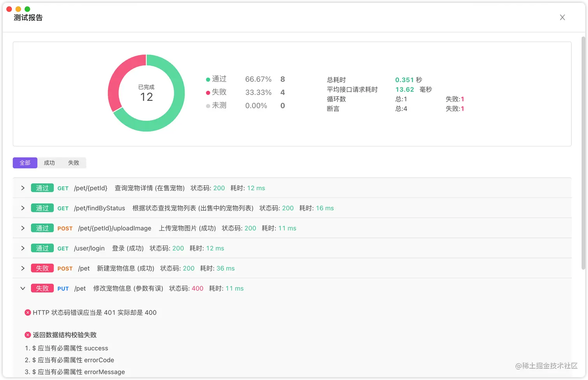Click the error icon beside 返回数据结构校验失败
This screenshot has width=588, height=380.
[27, 334]
